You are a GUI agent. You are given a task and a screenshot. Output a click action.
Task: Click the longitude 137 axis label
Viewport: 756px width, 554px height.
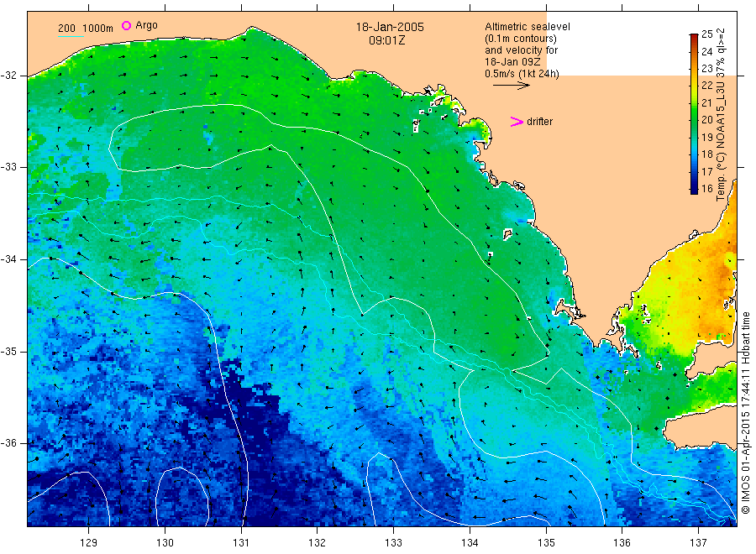click(x=698, y=543)
